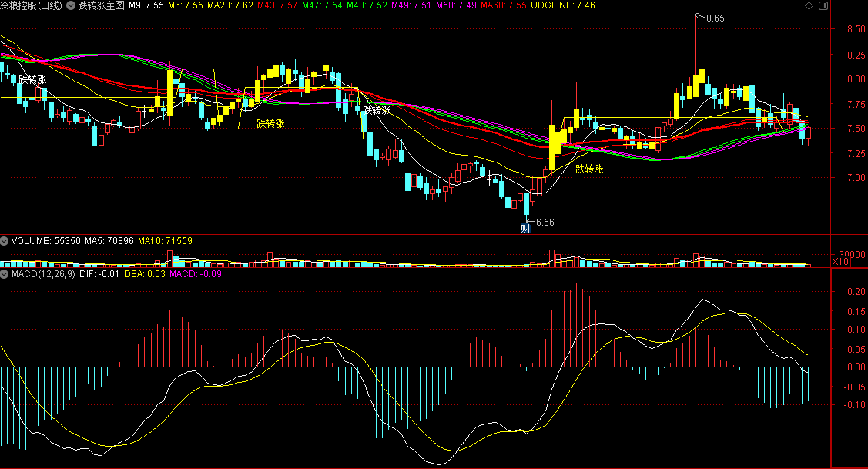Click the 0.00 MACD axis label
The height and width of the screenshot is (469, 868).
(x=857, y=367)
